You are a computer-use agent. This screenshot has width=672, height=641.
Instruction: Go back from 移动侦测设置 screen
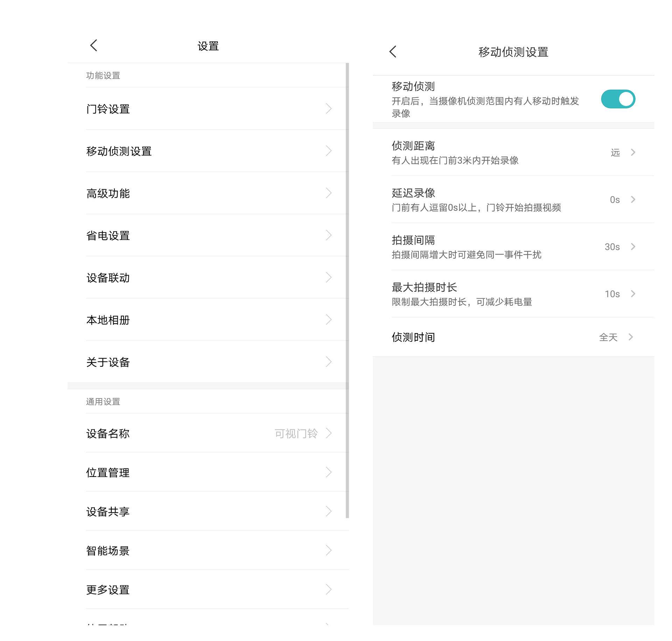coord(393,52)
